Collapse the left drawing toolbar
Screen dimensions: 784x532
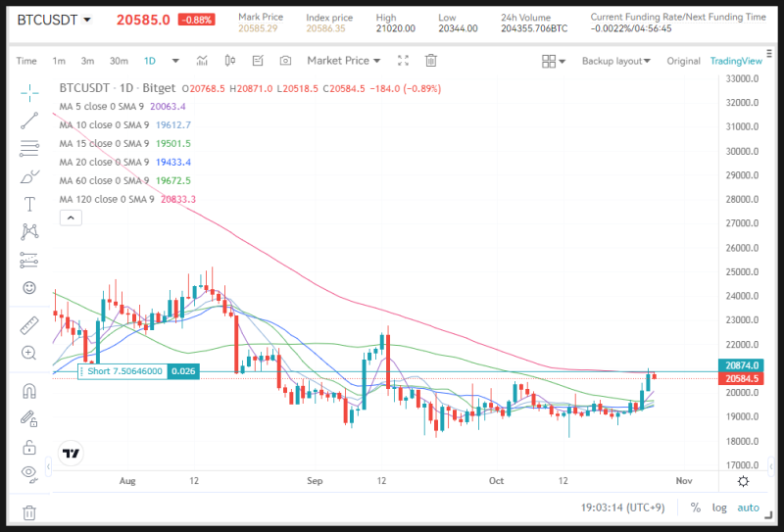tap(48, 467)
